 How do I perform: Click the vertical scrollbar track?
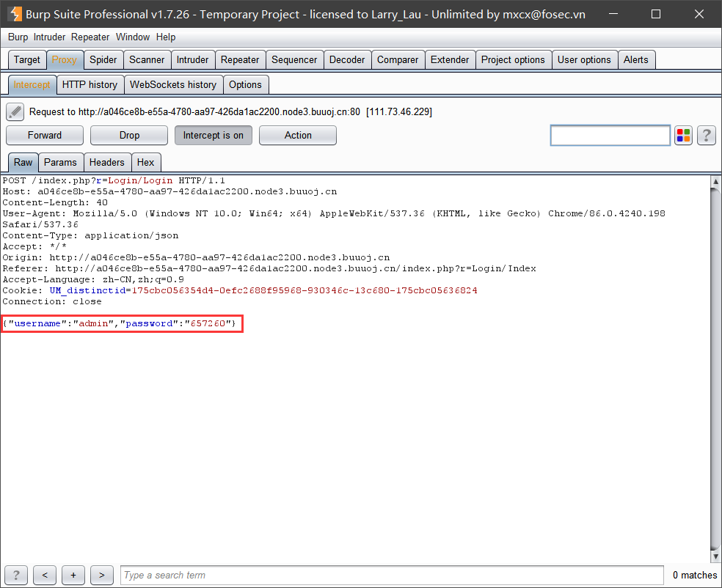click(715, 369)
